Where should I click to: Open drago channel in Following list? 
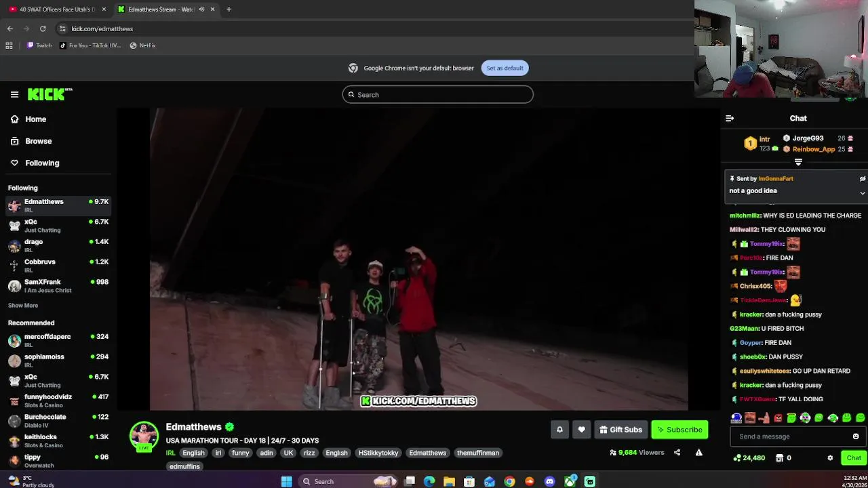58,245
